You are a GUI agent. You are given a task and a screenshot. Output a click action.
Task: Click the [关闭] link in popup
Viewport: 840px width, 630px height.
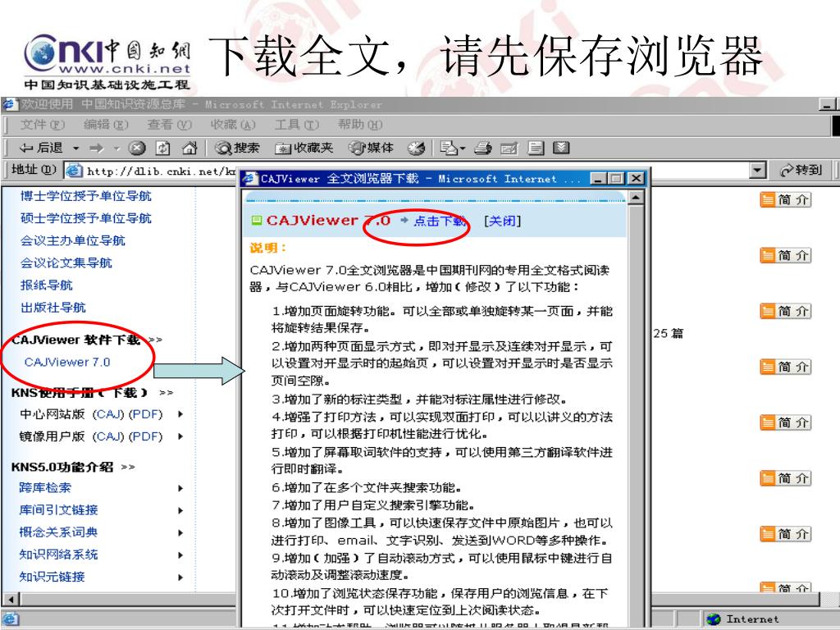click(x=502, y=221)
